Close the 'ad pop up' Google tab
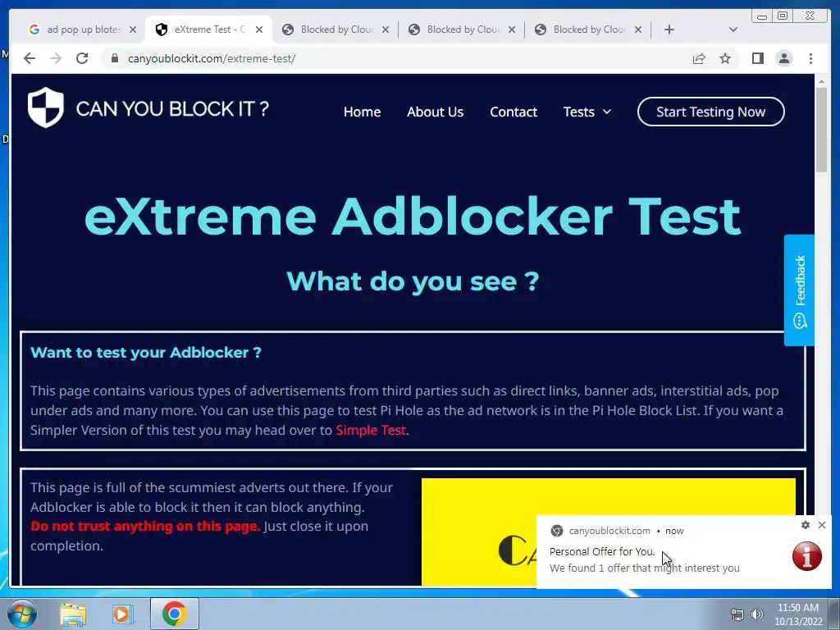 [x=133, y=30]
